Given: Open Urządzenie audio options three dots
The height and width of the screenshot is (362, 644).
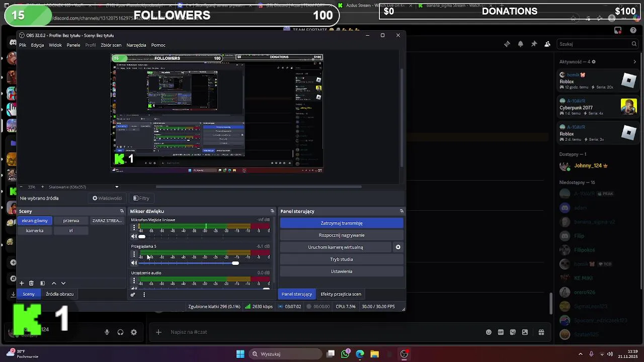Looking at the screenshot, I should click(134, 280).
